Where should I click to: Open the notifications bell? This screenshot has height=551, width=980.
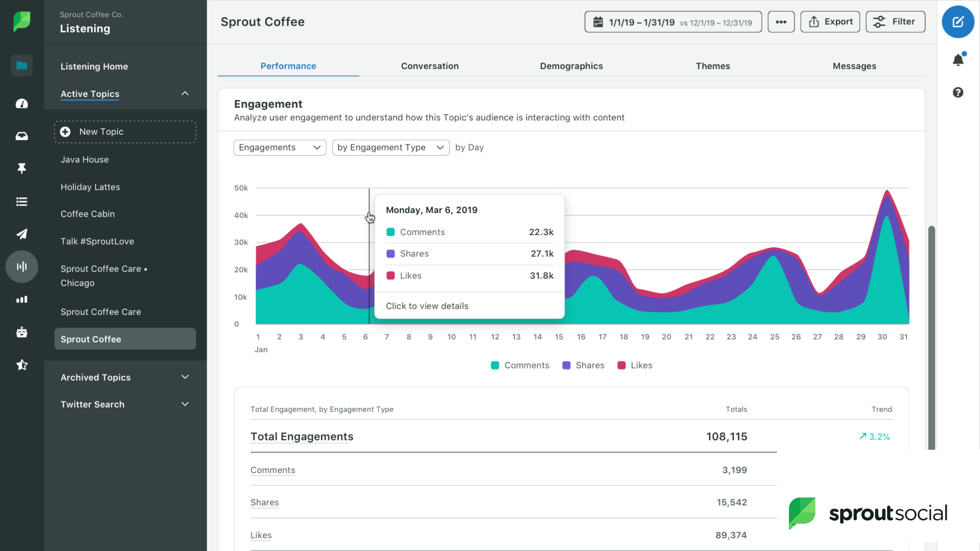pyautogui.click(x=958, y=59)
